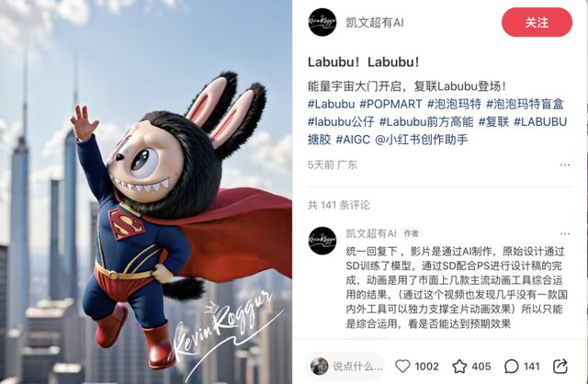Image resolution: width=588 pixels, height=384 pixels.
Task: Open the @小红书创作助手 mention
Action: pos(422,140)
